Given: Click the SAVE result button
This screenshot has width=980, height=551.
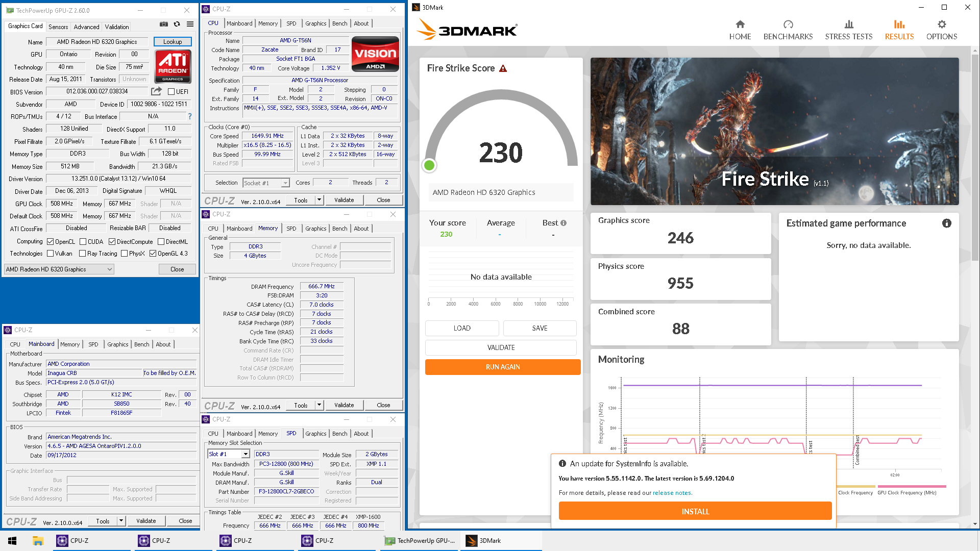Looking at the screenshot, I should (x=540, y=328).
